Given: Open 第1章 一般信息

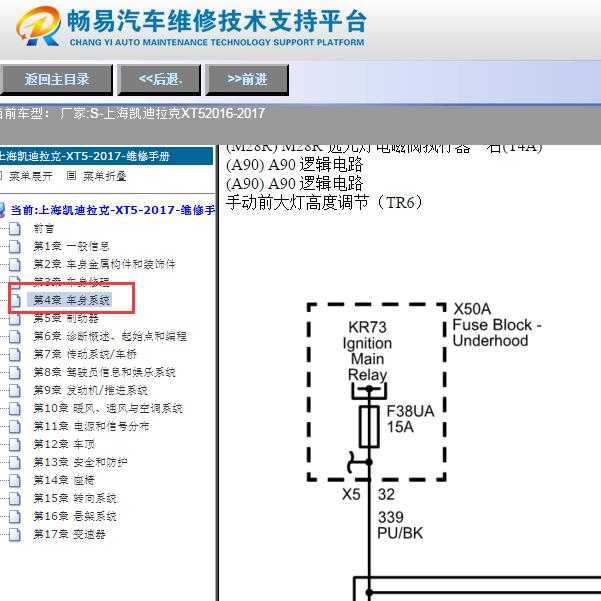Looking at the screenshot, I should coord(71,246).
